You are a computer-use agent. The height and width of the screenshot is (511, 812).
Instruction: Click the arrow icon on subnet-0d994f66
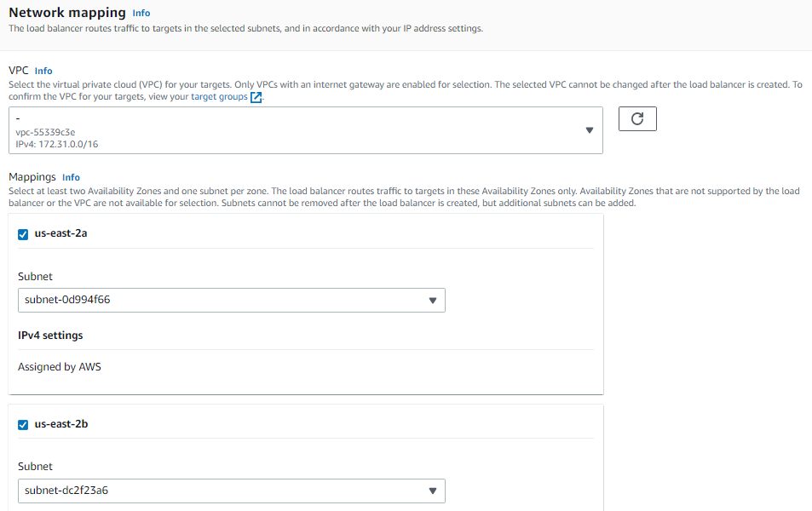[432, 301]
